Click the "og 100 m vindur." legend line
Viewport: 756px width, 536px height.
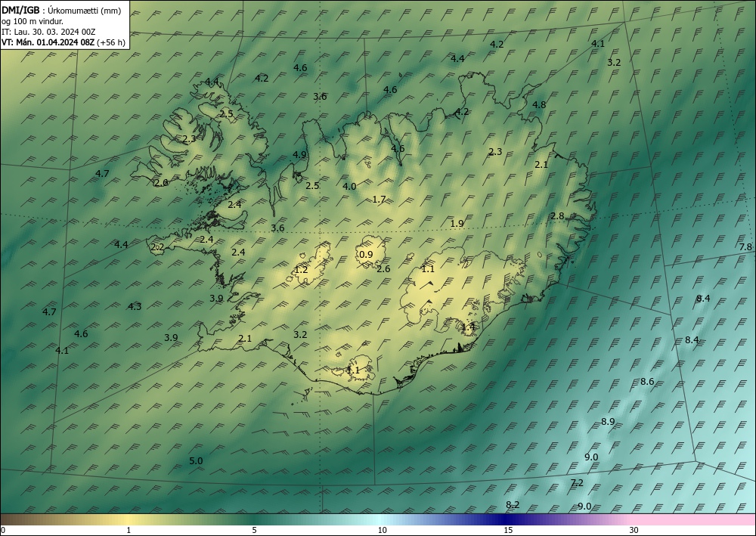coord(33,21)
